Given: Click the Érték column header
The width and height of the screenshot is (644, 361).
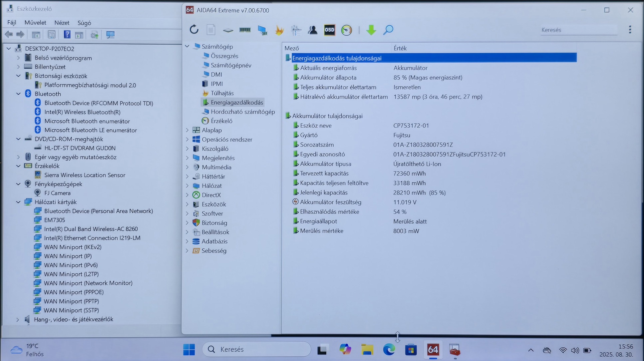Looking at the screenshot, I should (x=400, y=48).
